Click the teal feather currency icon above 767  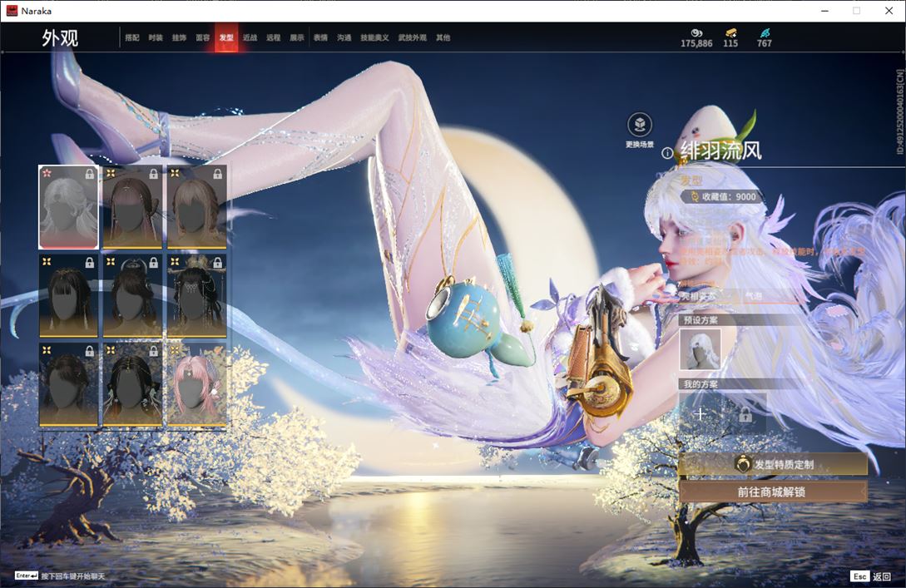(765, 33)
